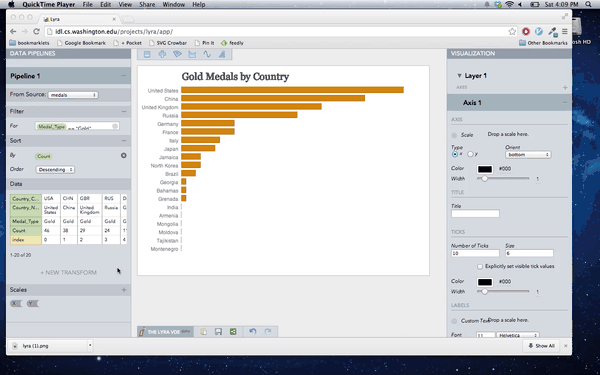Image resolution: width=600 pixels, height=375 pixels.
Task: Click the X scale pill
Action: 16,304
